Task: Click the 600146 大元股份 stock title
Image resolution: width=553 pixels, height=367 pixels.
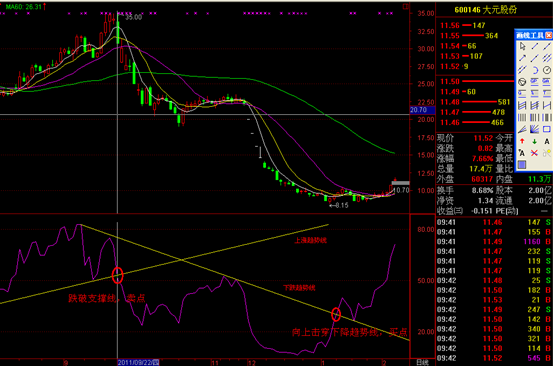Action: 486,10
